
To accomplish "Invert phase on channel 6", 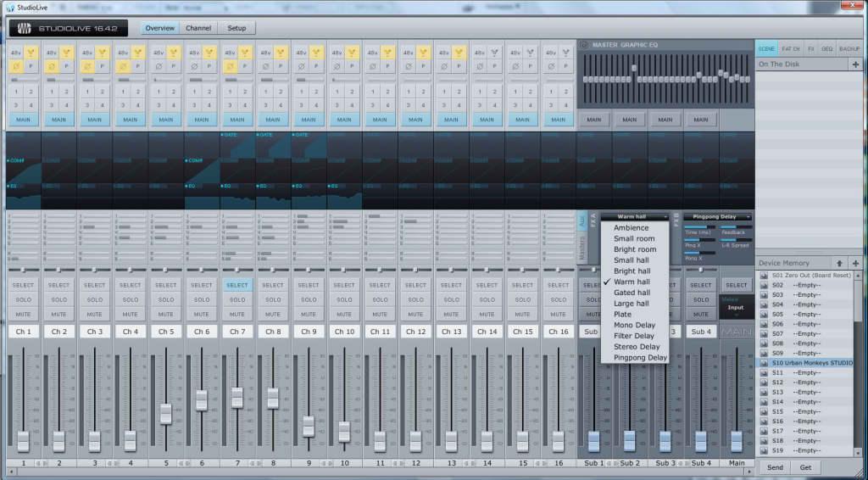I will (x=194, y=66).
